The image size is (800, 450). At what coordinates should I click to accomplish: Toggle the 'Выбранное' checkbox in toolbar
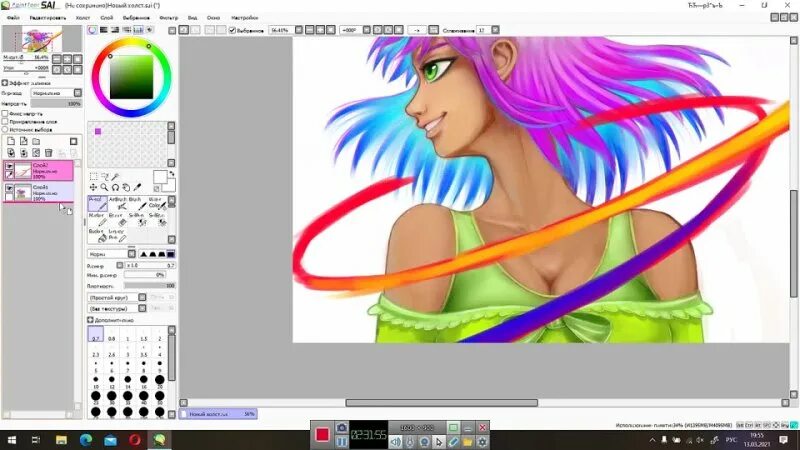tap(232, 30)
